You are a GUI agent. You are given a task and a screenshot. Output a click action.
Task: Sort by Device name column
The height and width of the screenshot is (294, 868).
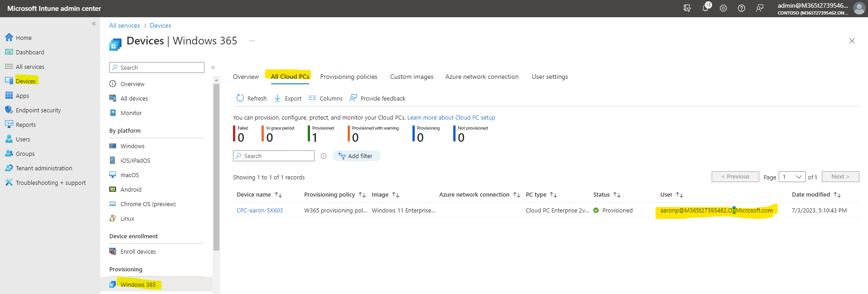coord(259,194)
